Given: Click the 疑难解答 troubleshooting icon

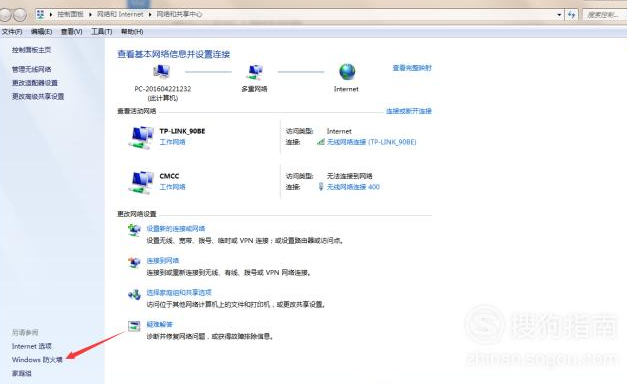Looking at the screenshot, I should [134, 326].
